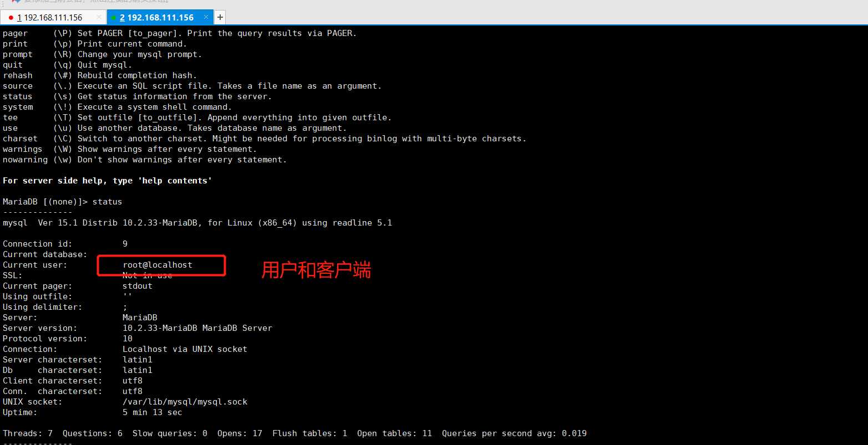Screen dimensions: 868x445
Task: Click the 'charset' help command line
Action: click(x=265, y=139)
